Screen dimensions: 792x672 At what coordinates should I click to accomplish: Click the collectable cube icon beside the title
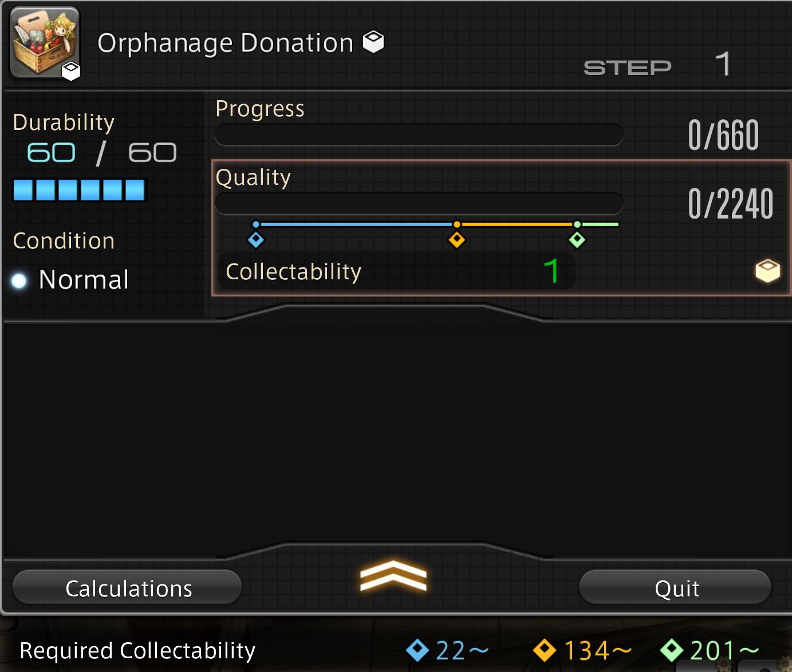[373, 42]
